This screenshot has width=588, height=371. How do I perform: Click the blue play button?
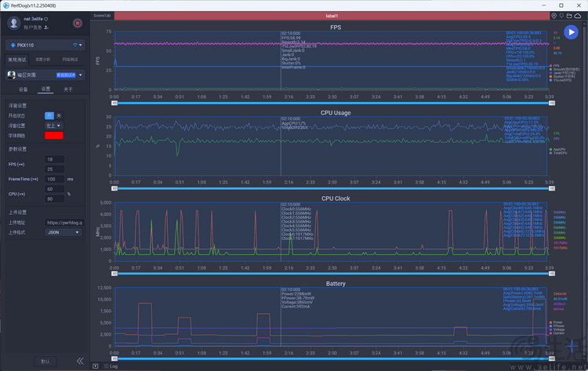tap(571, 32)
